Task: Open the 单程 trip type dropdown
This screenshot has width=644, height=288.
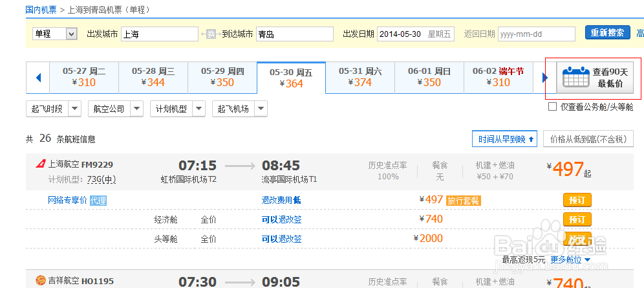Action: point(54,34)
